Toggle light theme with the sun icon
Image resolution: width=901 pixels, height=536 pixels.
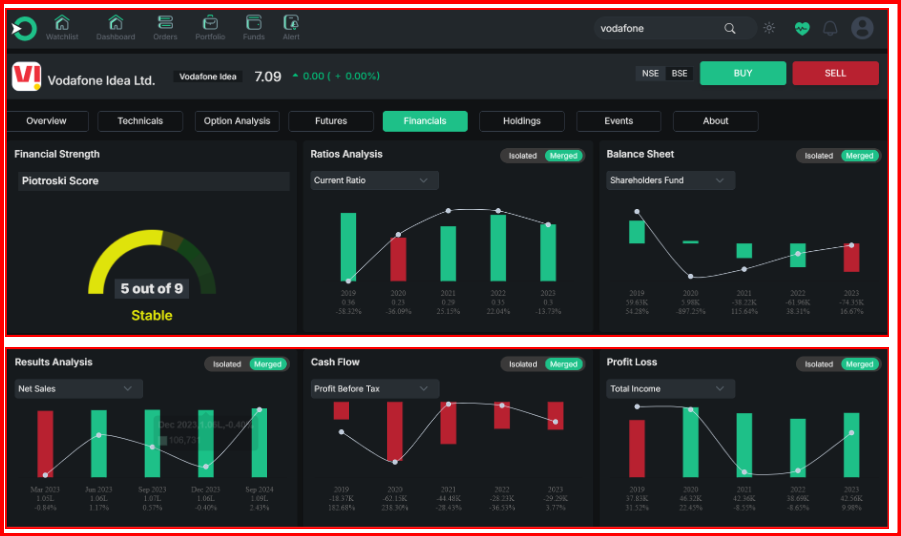coord(769,28)
